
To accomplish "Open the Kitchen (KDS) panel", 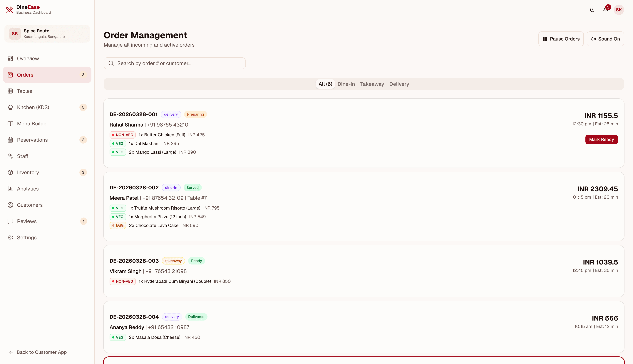I will pos(33,107).
